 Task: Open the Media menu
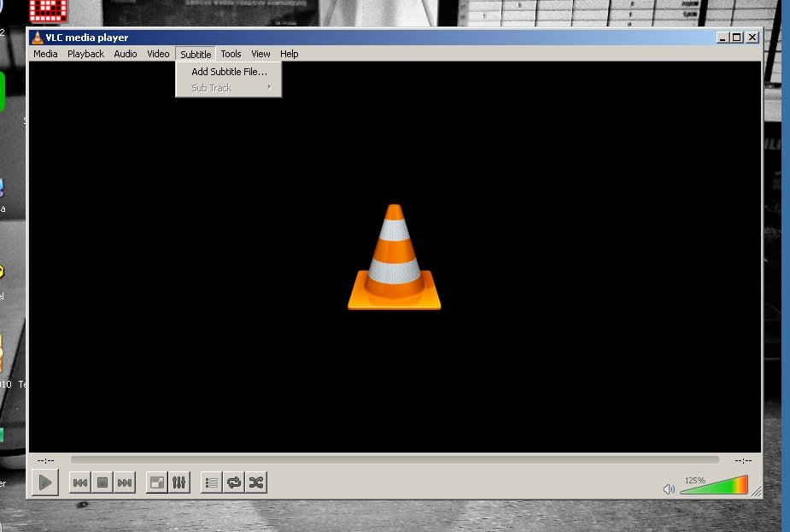45,54
